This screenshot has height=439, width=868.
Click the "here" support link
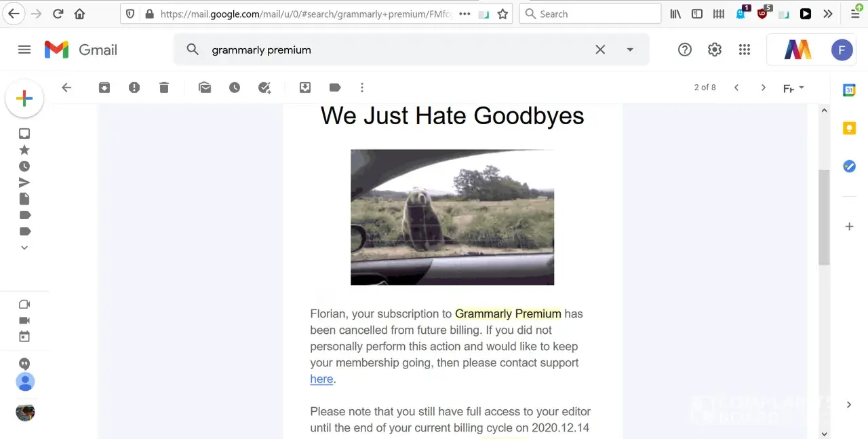tap(321, 379)
